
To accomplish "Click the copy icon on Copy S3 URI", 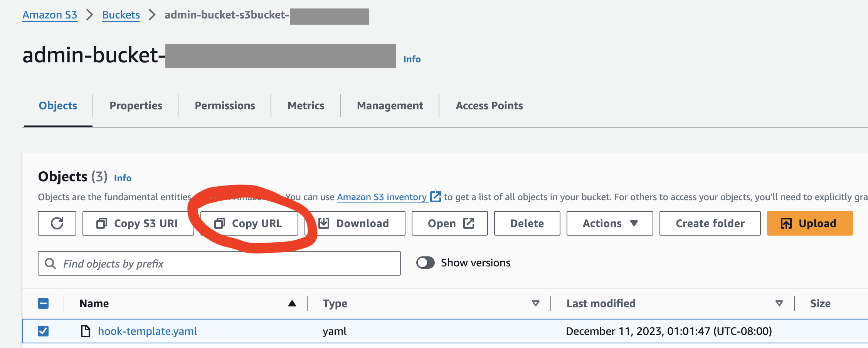I will [102, 223].
